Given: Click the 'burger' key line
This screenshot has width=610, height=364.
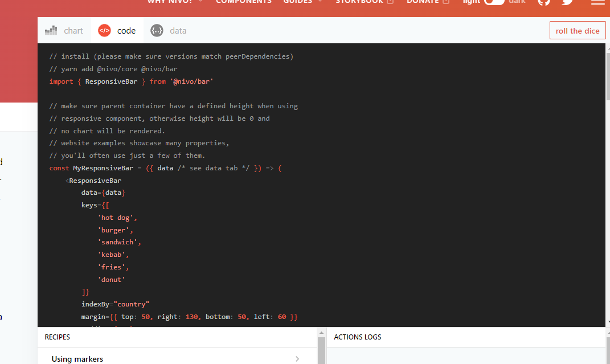Looking at the screenshot, I should (115, 230).
